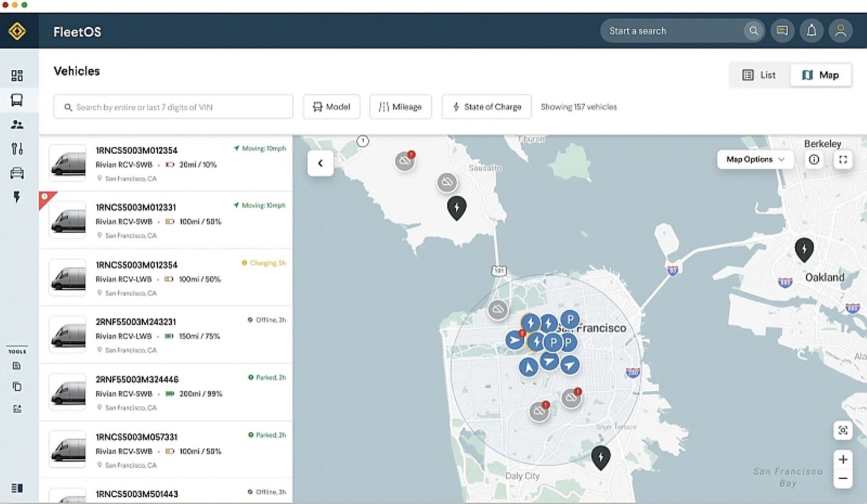
Task: Open the messages chat icon
Action: click(782, 31)
